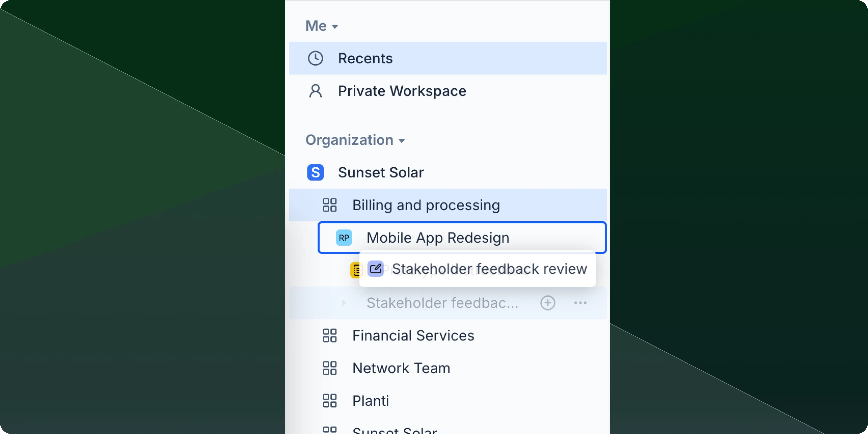This screenshot has height=434, width=868.
Task: Select the Recents menu entry
Action: (366, 58)
